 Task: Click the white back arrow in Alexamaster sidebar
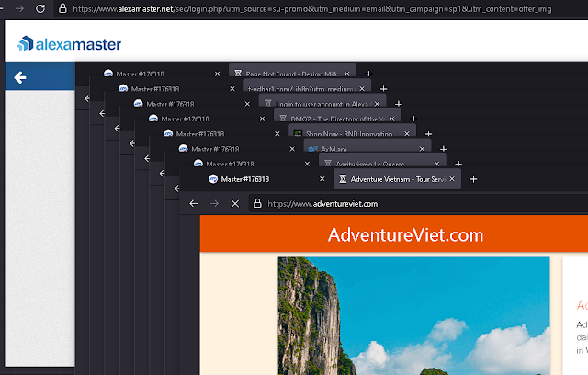[x=20, y=77]
